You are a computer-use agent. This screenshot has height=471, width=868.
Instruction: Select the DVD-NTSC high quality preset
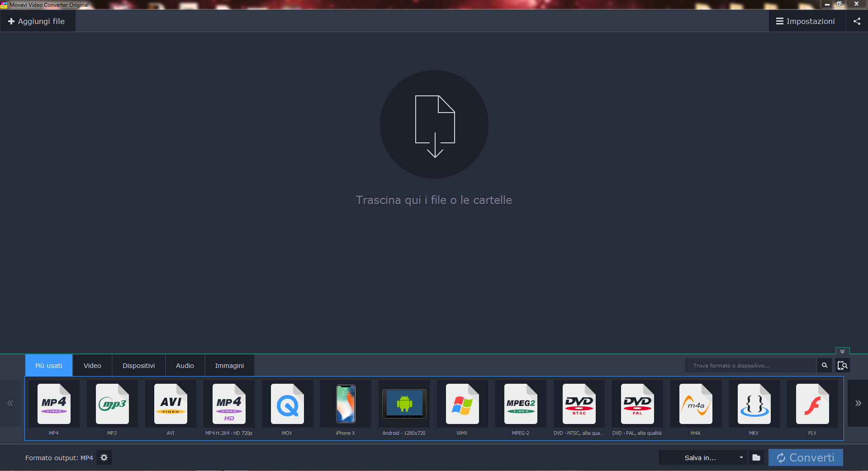[579, 405]
